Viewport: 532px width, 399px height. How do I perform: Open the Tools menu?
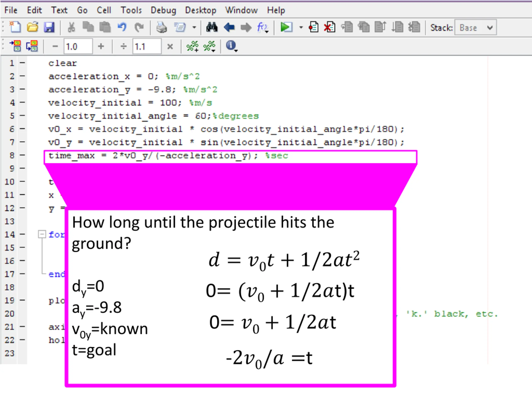[x=131, y=10]
